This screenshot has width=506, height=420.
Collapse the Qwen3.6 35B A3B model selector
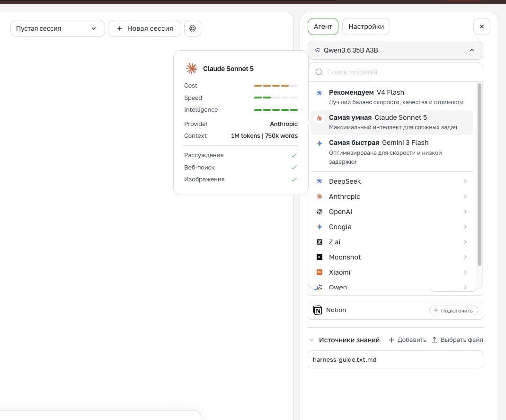395,50
